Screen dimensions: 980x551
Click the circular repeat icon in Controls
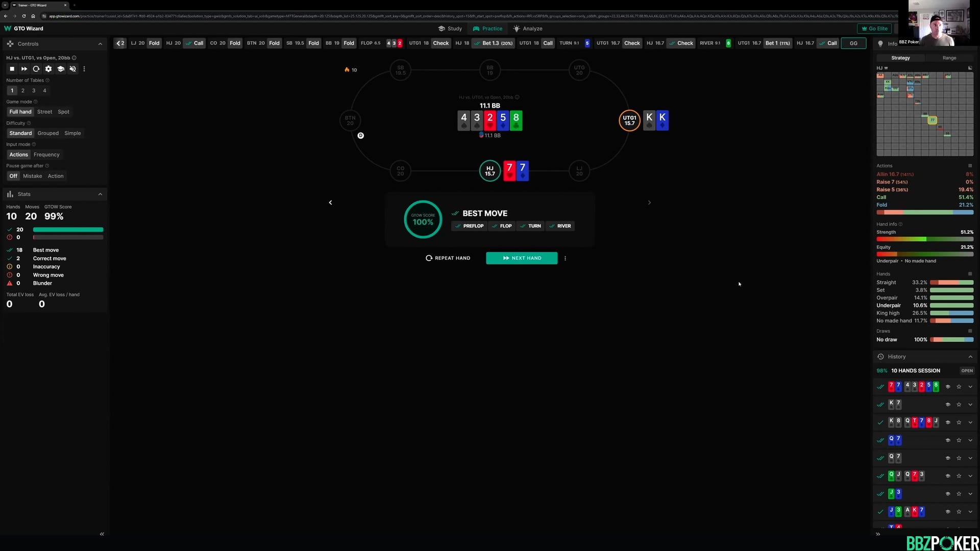click(x=36, y=69)
